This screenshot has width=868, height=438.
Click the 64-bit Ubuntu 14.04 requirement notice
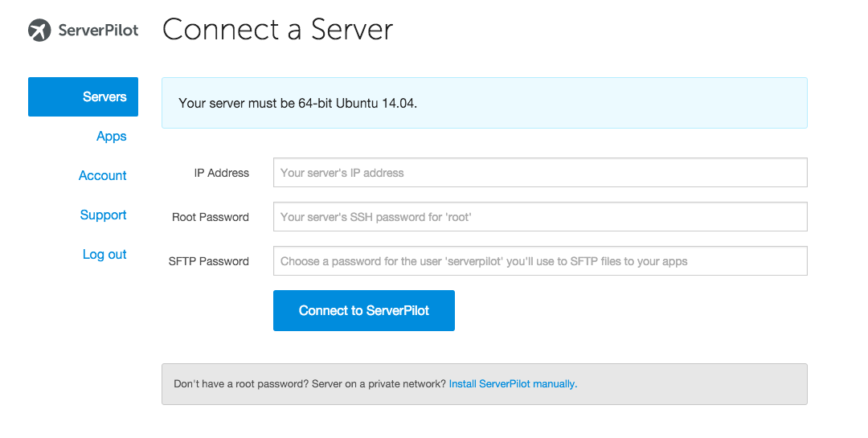[485, 103]
